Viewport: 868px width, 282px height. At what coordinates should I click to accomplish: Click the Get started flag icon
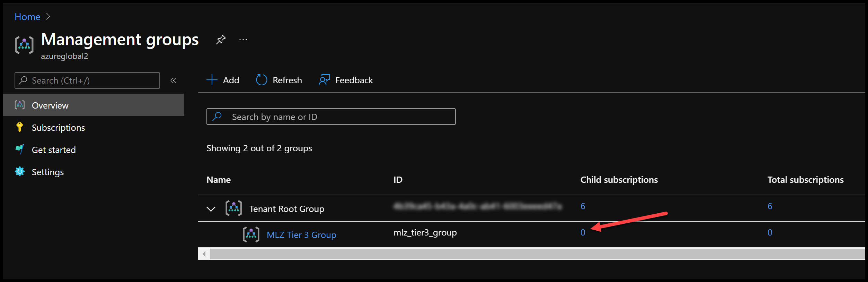pos(20,149)
